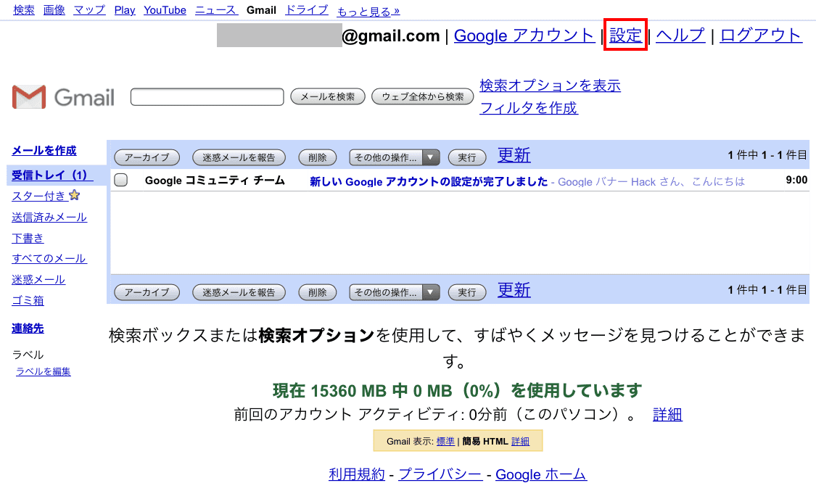Click the メールを検索 button
This screenshot has width=816, height=504.
328,96
